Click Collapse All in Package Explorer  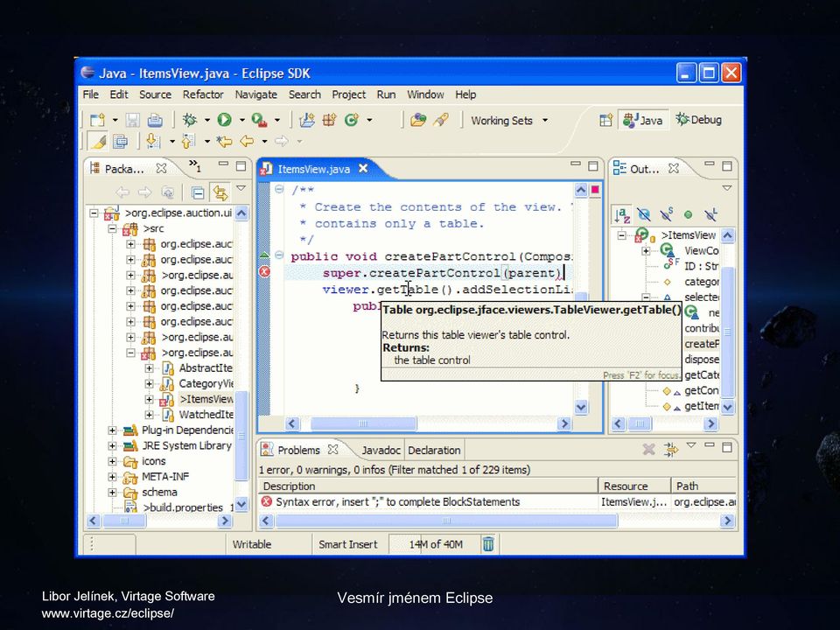[198, 192]
